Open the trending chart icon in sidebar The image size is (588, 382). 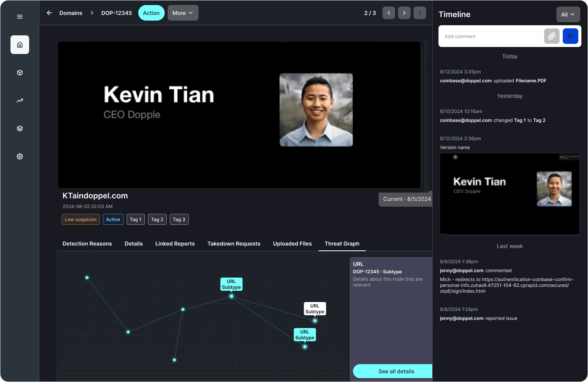tap(20, 101)
